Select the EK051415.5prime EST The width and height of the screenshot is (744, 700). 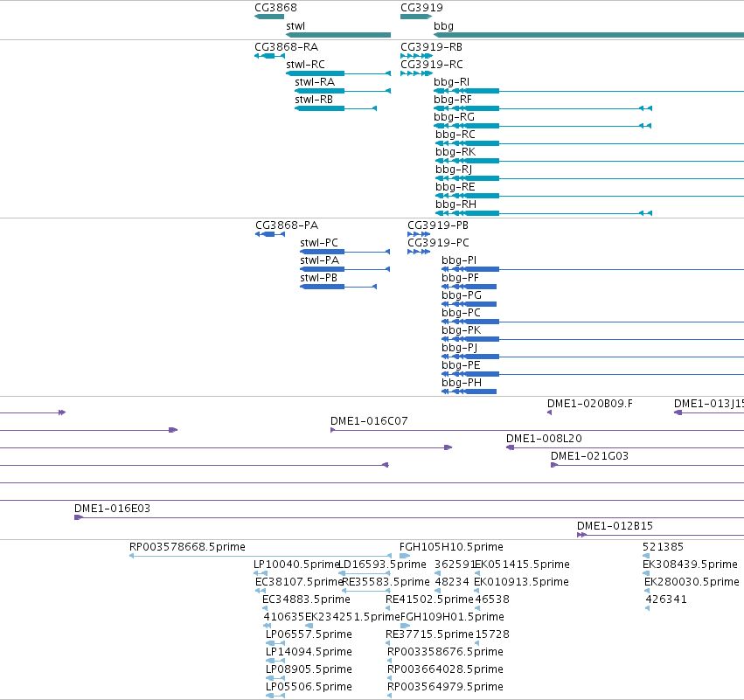477,573
